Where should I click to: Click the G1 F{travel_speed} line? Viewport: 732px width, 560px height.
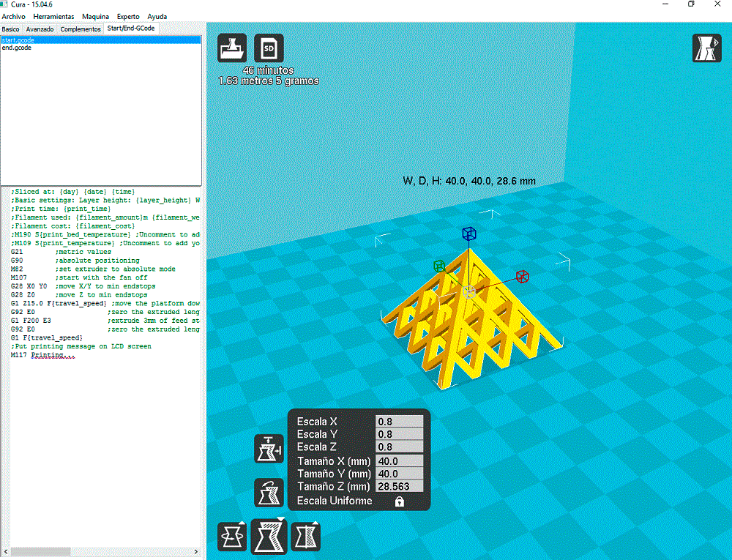[x=47, y=338]
